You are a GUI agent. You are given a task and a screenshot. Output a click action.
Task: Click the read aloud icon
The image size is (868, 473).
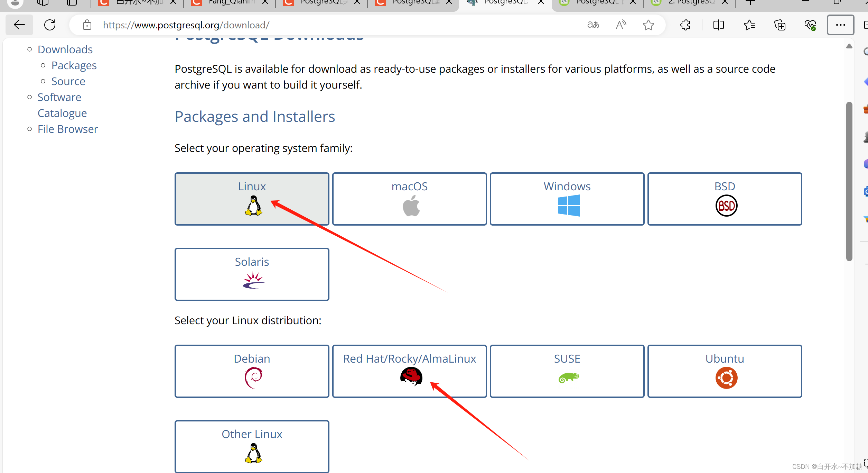tap(621, 25)
